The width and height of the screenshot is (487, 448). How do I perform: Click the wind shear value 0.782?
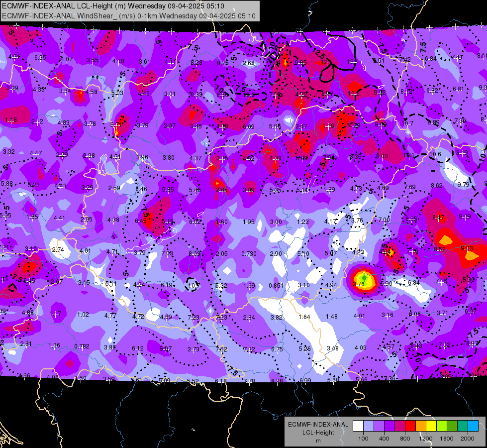[x=82, y=346]
